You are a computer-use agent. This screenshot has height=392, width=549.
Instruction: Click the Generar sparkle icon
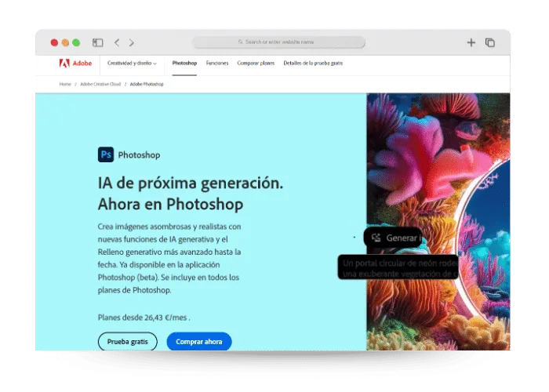(376, 238)
